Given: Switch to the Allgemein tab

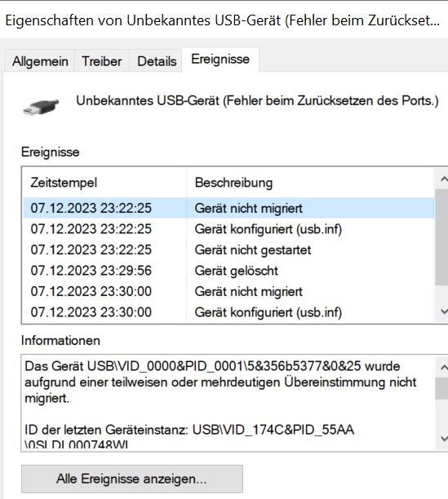Looking at the screenshot, I should click(x=40, y=61).
